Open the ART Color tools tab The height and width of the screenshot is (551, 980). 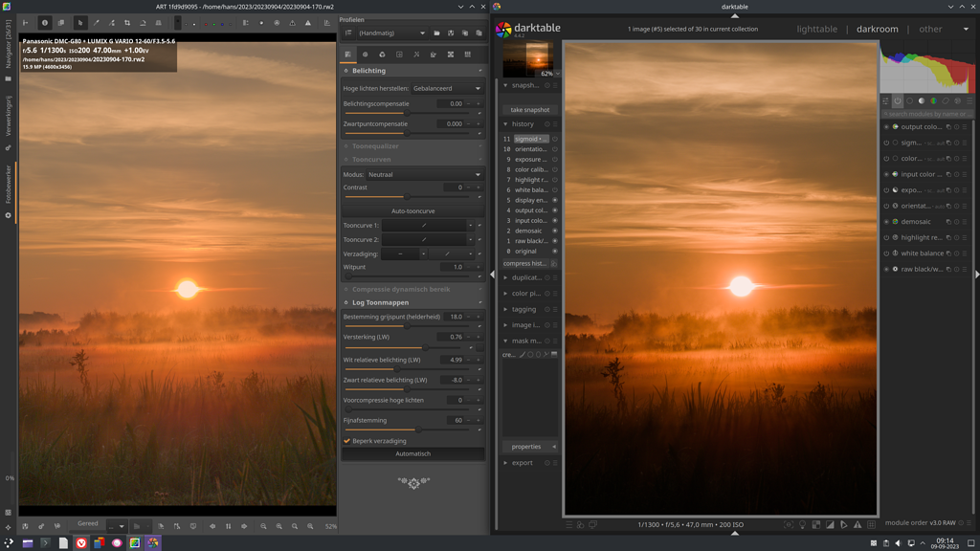[x=382, y=55]
